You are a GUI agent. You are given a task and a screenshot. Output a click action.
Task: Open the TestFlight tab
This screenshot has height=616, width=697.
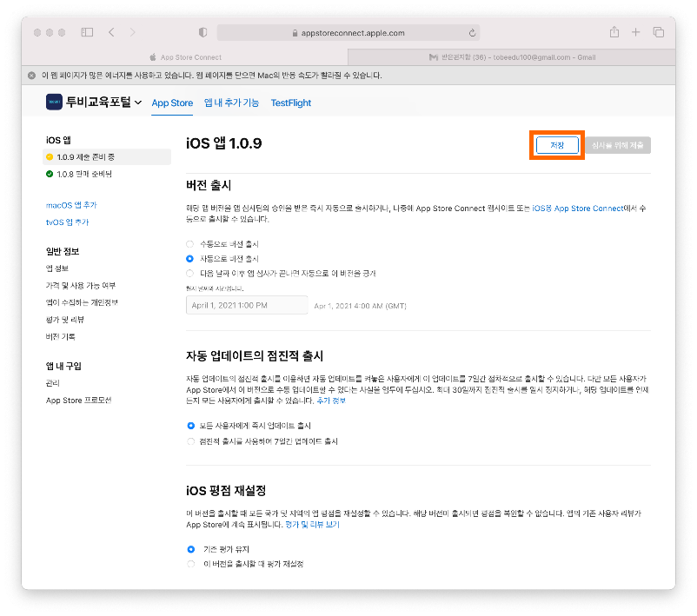pos(291,103)
